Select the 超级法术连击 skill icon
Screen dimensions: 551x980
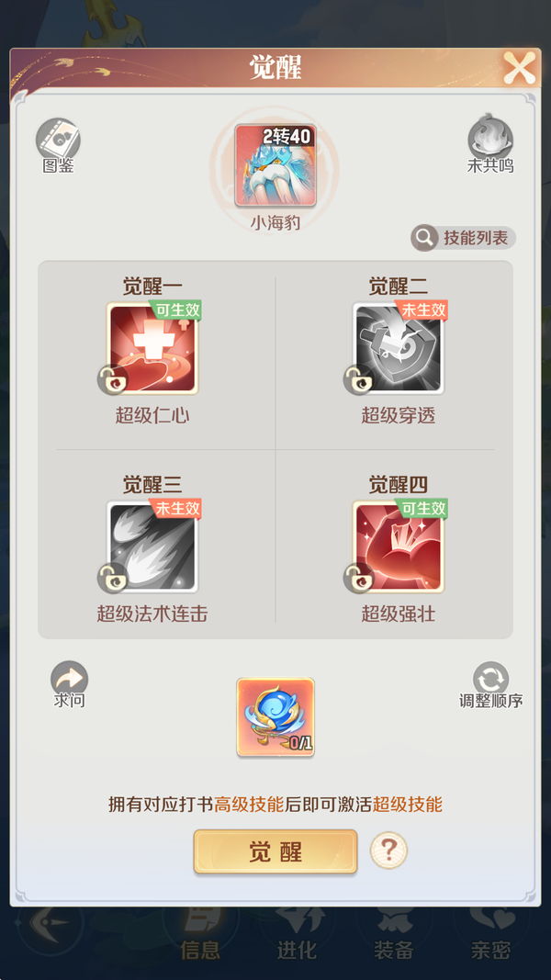(153, 546)
